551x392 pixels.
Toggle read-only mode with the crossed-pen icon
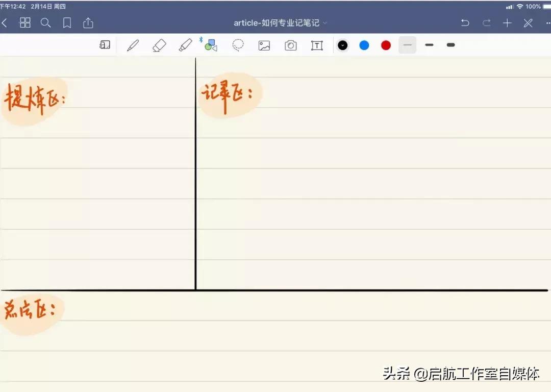528,22
